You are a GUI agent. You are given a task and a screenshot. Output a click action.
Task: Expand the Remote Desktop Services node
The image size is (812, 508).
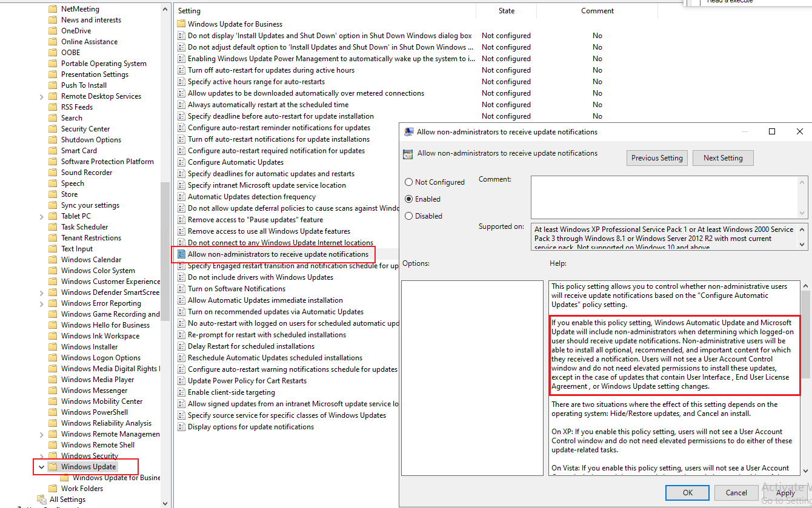(41, 96)
